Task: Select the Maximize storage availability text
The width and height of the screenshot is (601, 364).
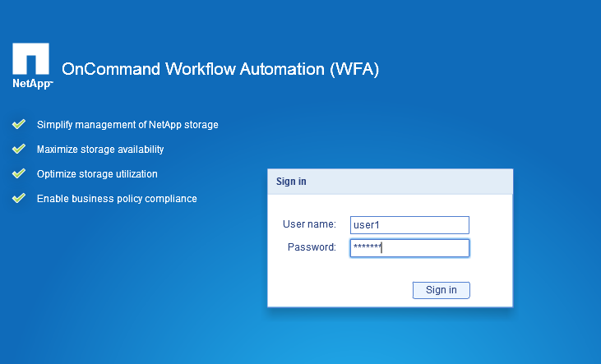Action: (100, 150)
